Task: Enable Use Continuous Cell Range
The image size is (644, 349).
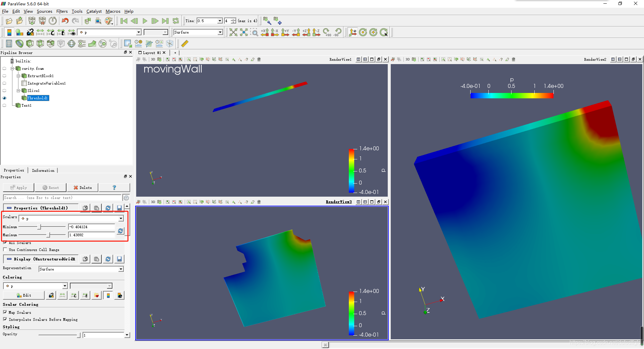Action: click(5, 249)
